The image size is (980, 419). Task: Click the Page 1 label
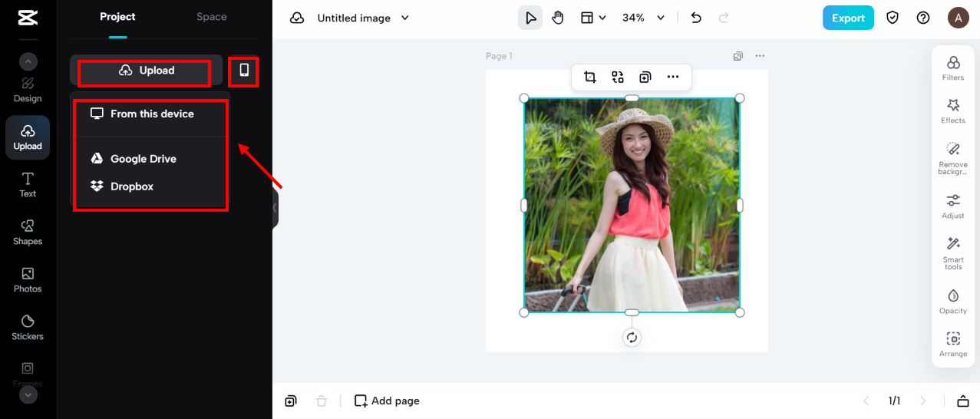click(499, 56)
